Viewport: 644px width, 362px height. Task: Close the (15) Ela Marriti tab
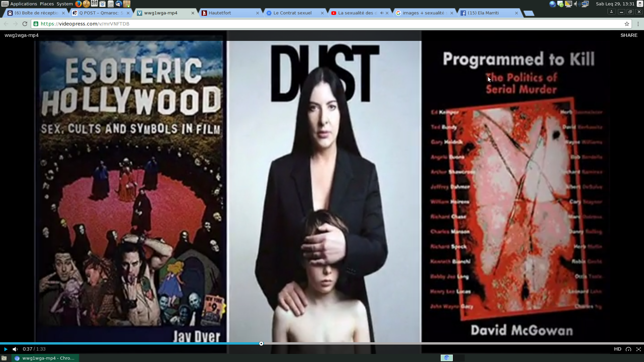tap(517, 13)
